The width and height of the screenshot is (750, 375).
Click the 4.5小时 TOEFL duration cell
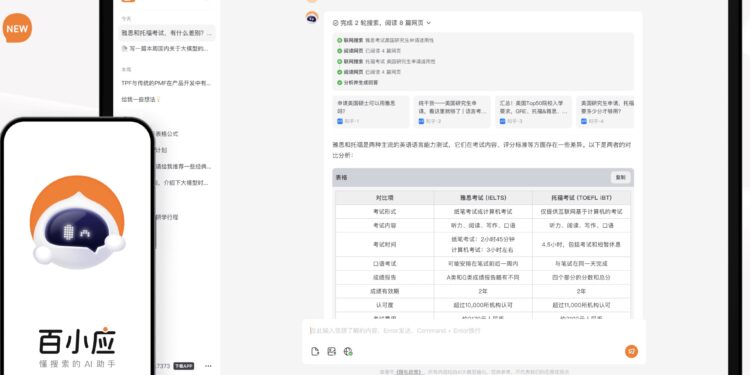pos(581,244)
